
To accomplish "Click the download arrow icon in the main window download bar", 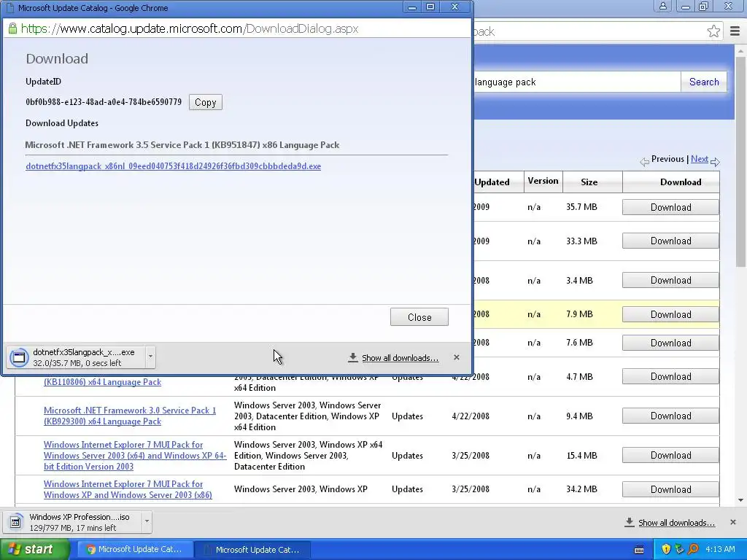I will [x=630, y=522].
